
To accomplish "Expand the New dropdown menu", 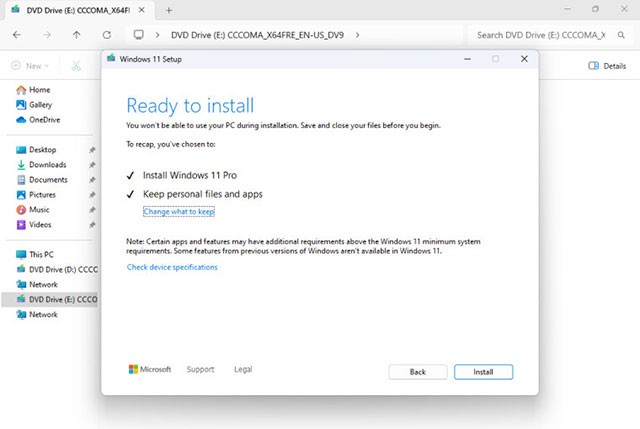I will [x=31, y=65].
